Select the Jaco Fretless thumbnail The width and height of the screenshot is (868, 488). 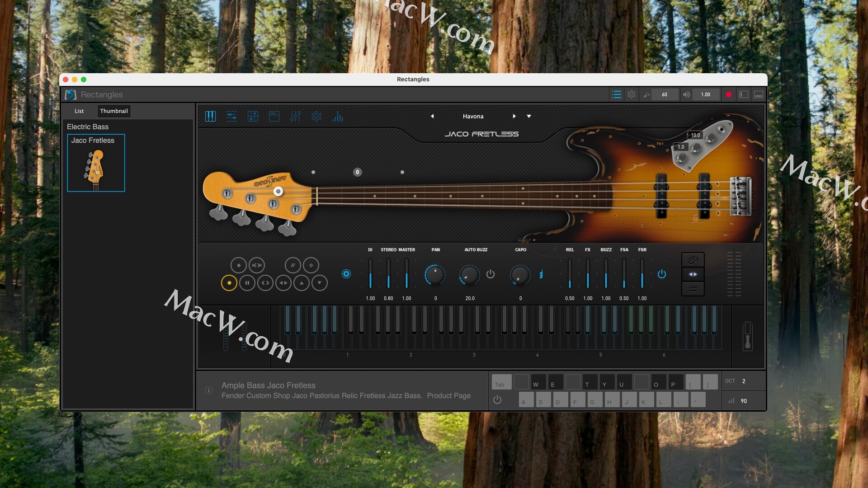pos(96,163)
